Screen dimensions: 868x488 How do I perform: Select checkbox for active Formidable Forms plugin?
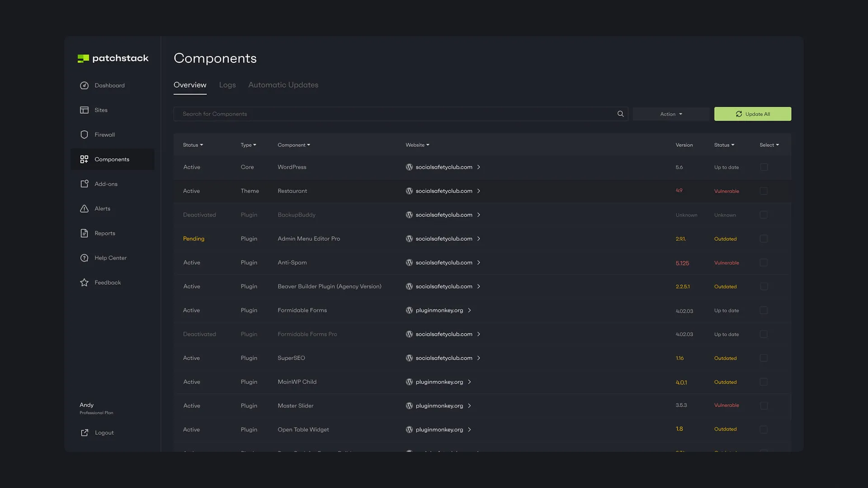point(764,310)
